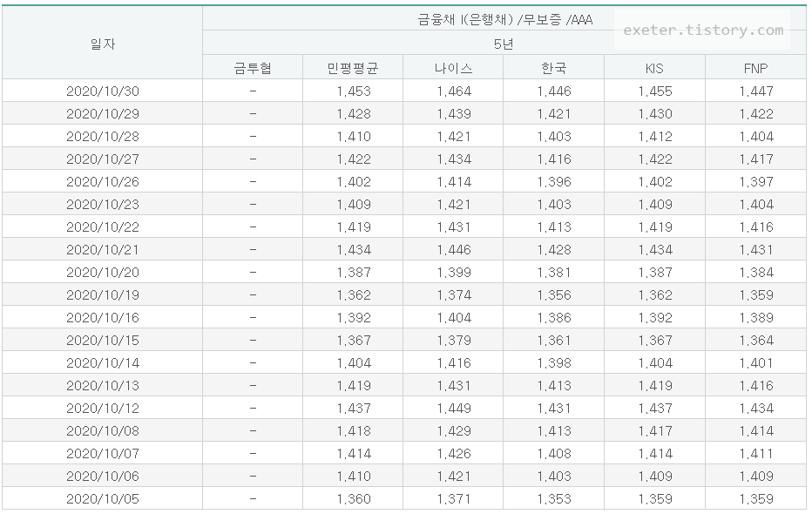This screenshot has height=514, width=812.
Task: Click 한국 value 1.398 for 10/14
Action: click(554, 363)
